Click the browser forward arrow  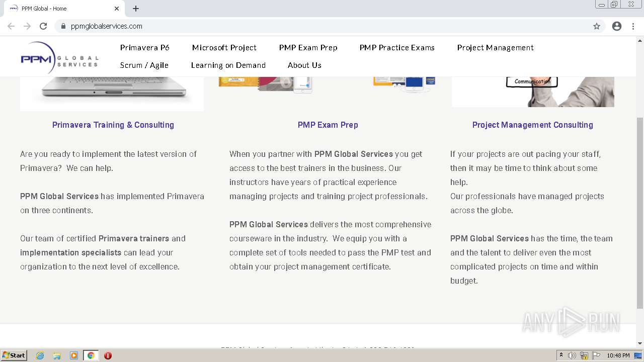pyautogui.click(x=27, y=26)
